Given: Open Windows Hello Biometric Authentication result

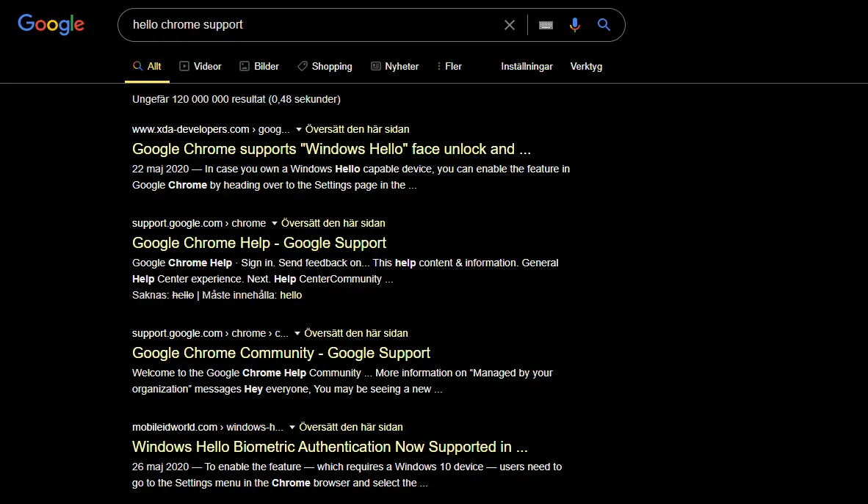Looking at the screenshot, I should [330, 447].
